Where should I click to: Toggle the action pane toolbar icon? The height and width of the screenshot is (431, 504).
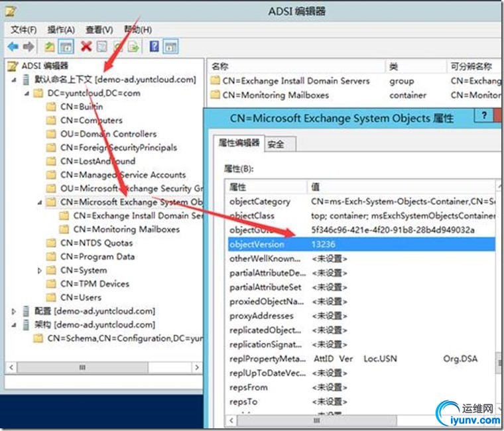coord(170,47)
